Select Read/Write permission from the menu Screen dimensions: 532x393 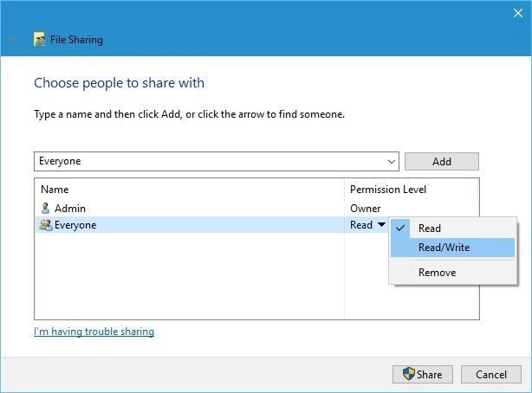pyautogui.click(x=444, y=248)
